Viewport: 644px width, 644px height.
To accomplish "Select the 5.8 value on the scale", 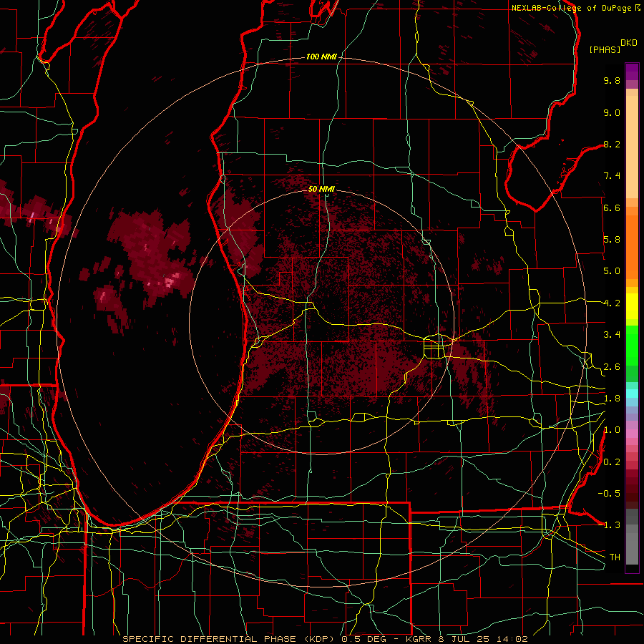I will (612, 240).
